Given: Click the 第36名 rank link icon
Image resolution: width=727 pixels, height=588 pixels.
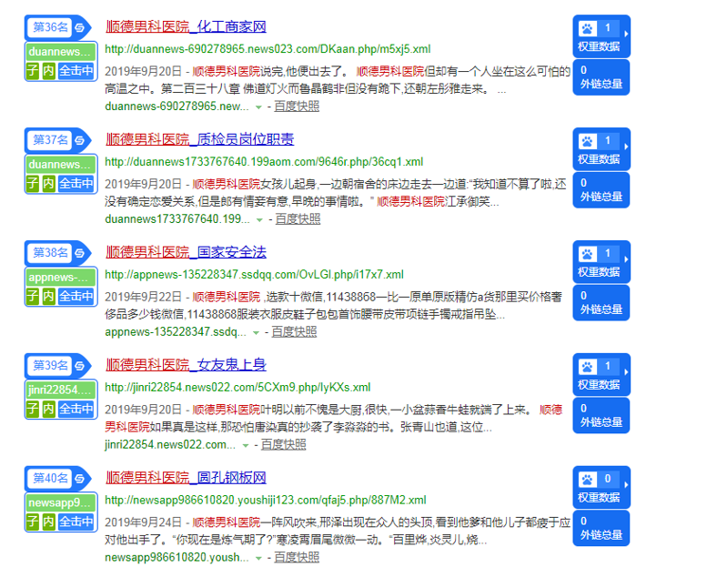Looking at the screenshot, I should (x=80, y=27).
